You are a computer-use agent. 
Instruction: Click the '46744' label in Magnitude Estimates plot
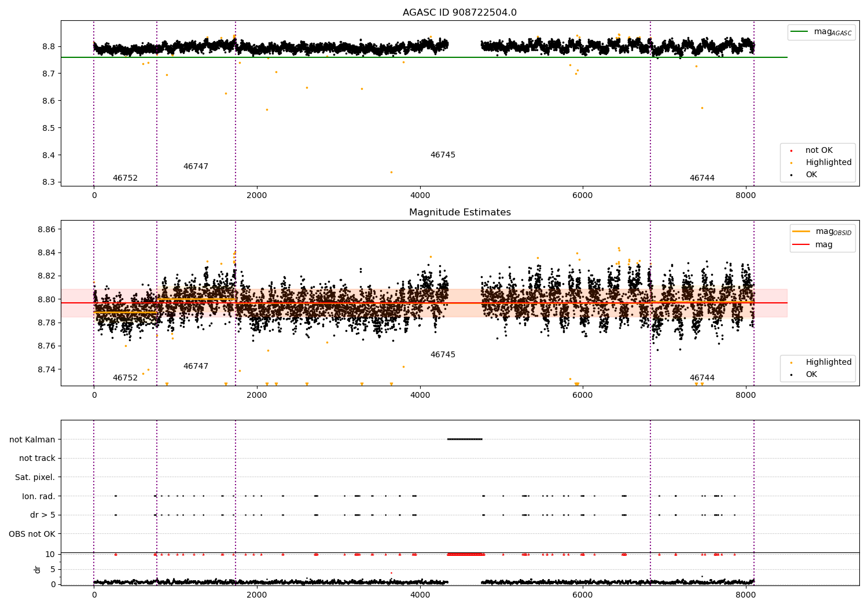point(702,378)
